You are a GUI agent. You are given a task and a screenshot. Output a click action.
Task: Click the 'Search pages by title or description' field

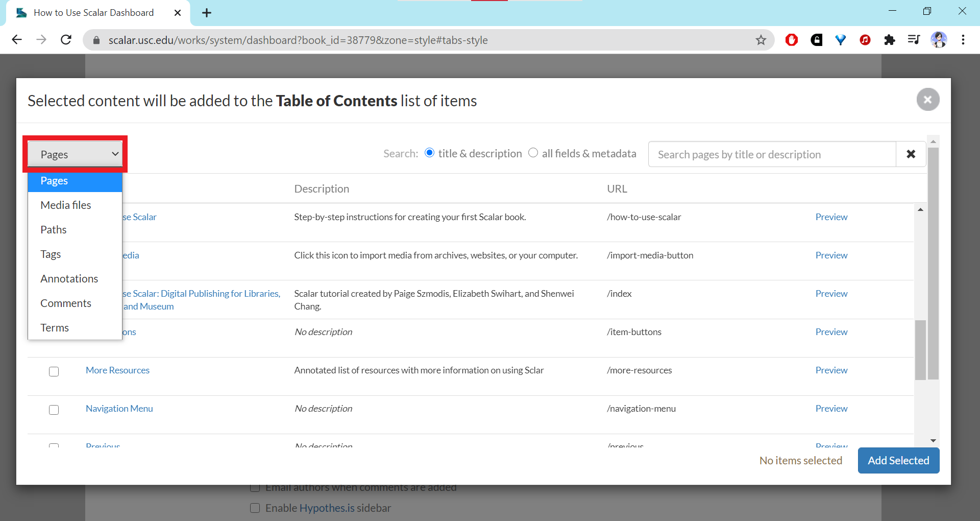pos(771,154)
